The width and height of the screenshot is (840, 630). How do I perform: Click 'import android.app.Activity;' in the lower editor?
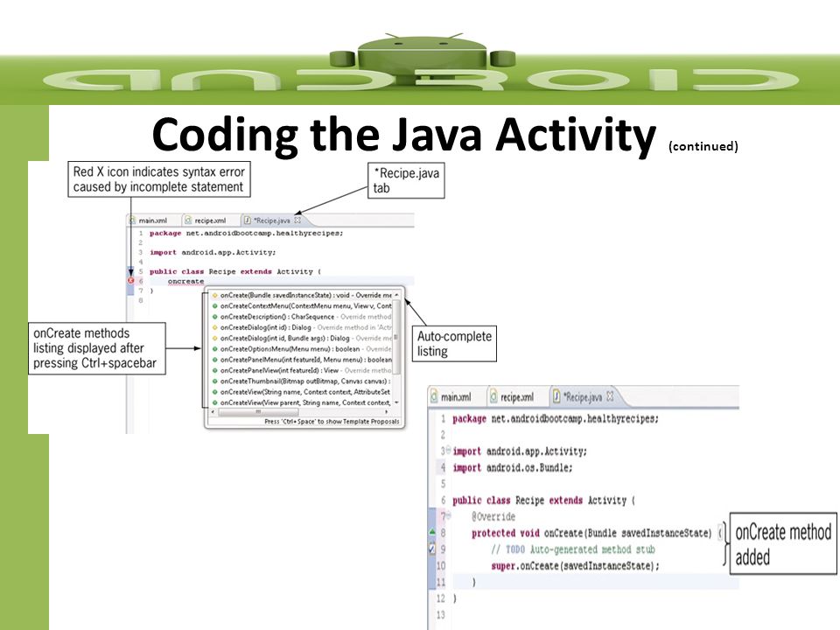coord(520,451)
